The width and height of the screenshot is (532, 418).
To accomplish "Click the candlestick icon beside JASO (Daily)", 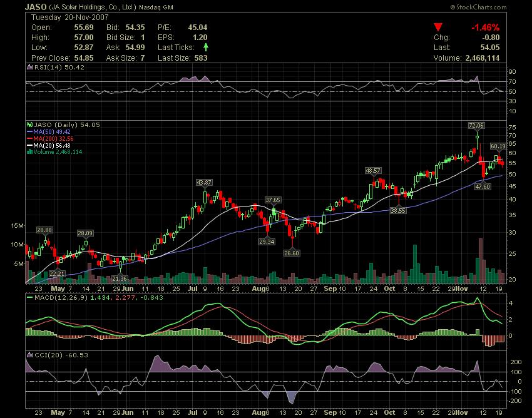I will [30, 125].
